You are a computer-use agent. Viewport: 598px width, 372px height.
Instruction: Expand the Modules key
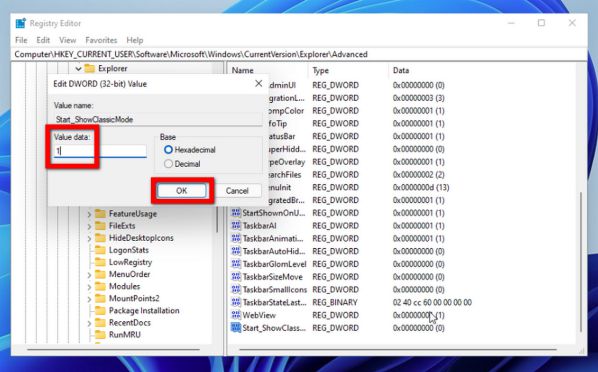point(89,287)
